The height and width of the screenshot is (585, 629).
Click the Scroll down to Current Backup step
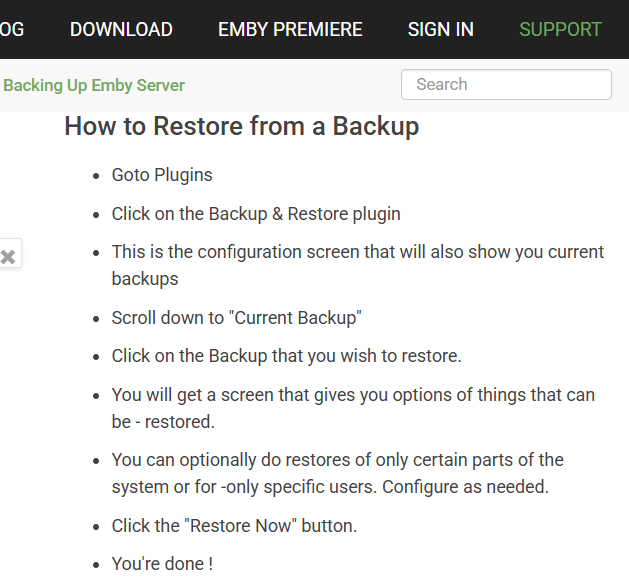pyautogui.click(x=236, y=318)
